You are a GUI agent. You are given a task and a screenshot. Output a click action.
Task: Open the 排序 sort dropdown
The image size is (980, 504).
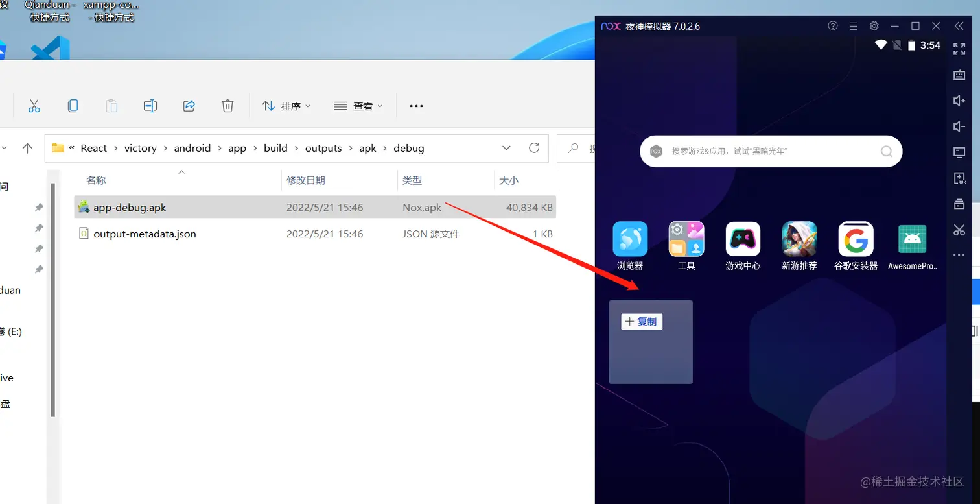[x=286, y=106]
